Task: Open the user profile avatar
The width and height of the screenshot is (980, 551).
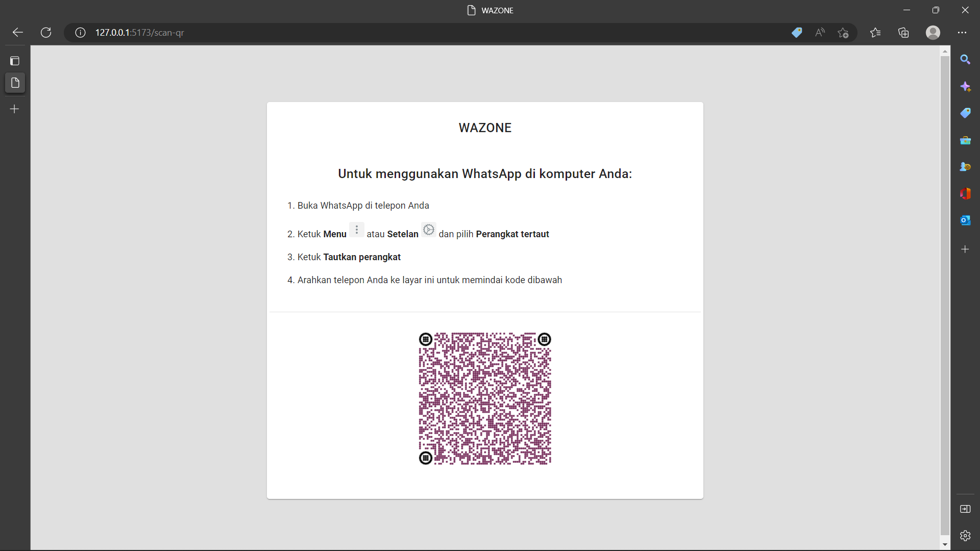Action: [x=933, y=33]
